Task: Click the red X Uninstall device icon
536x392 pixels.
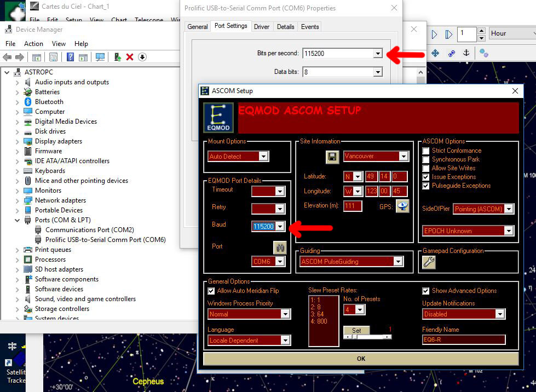Action: [x=130, y=57]
